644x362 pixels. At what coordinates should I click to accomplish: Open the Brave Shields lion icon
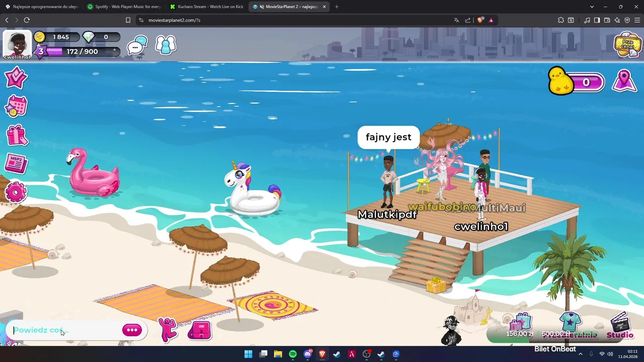480,20
